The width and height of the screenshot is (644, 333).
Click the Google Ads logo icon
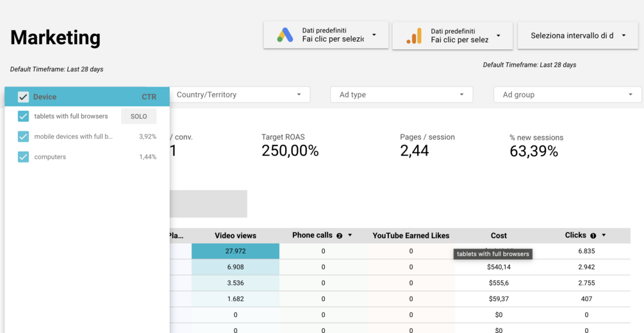(x=285, y=35)
